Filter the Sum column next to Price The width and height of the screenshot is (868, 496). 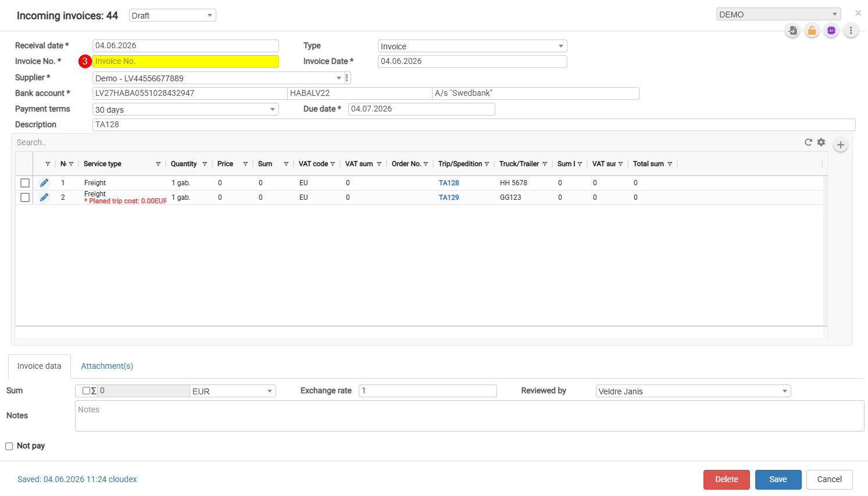286,164
